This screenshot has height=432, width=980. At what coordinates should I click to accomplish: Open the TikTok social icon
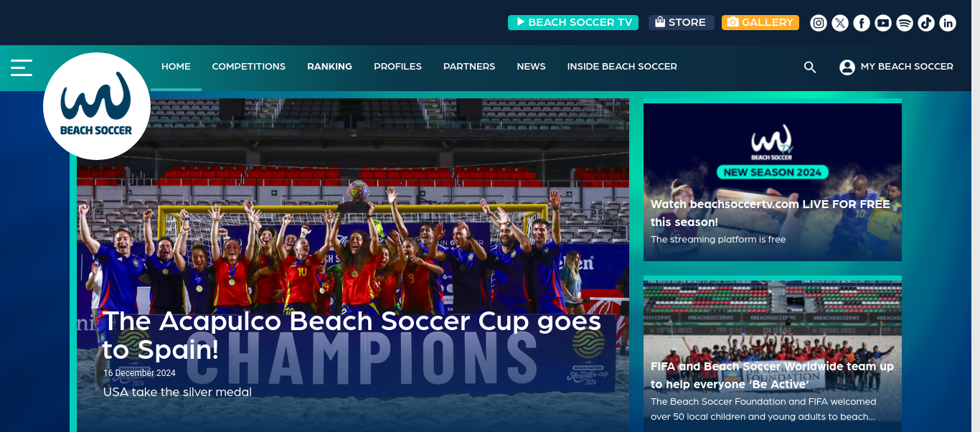(926, 23)
